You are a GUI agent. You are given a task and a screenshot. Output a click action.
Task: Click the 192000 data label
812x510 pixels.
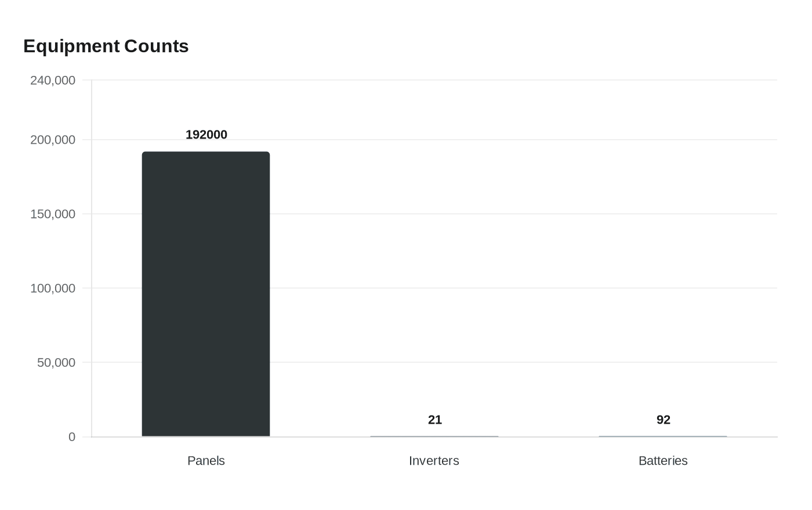[x=206, y=134]
